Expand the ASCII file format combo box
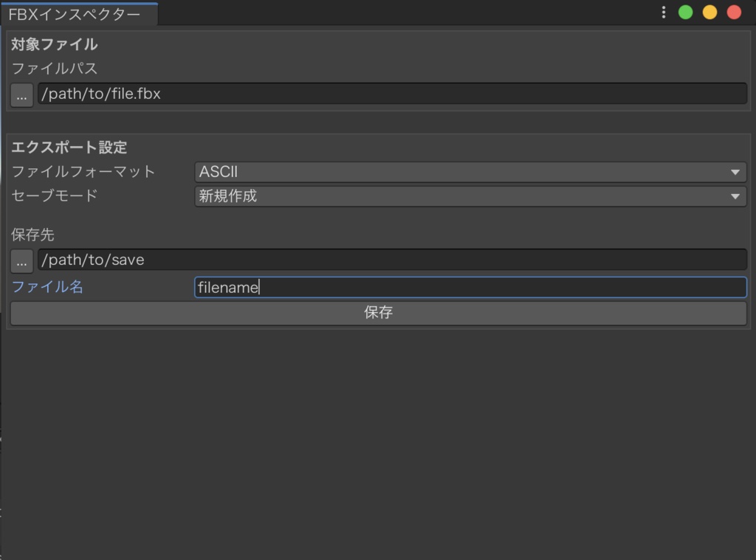 click(x=470, y=172)
